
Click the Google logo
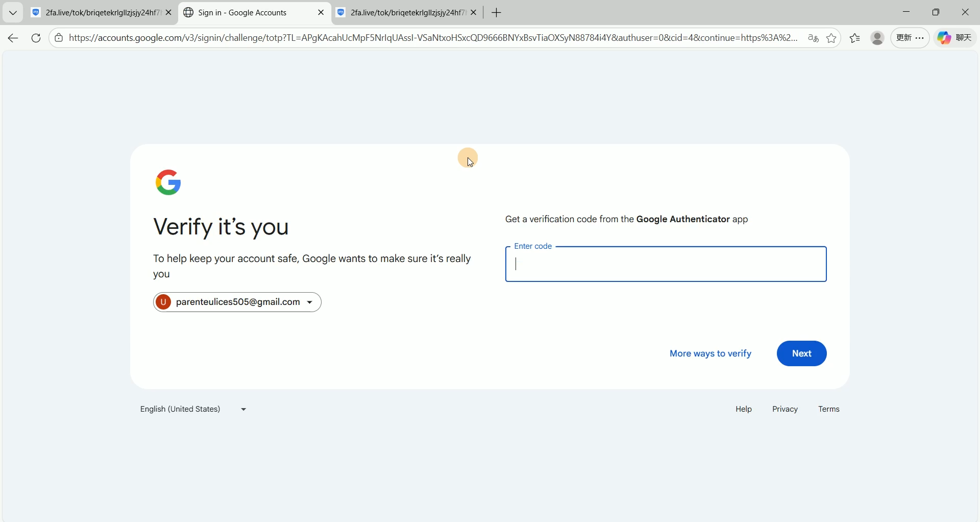(x=168, y=182)
